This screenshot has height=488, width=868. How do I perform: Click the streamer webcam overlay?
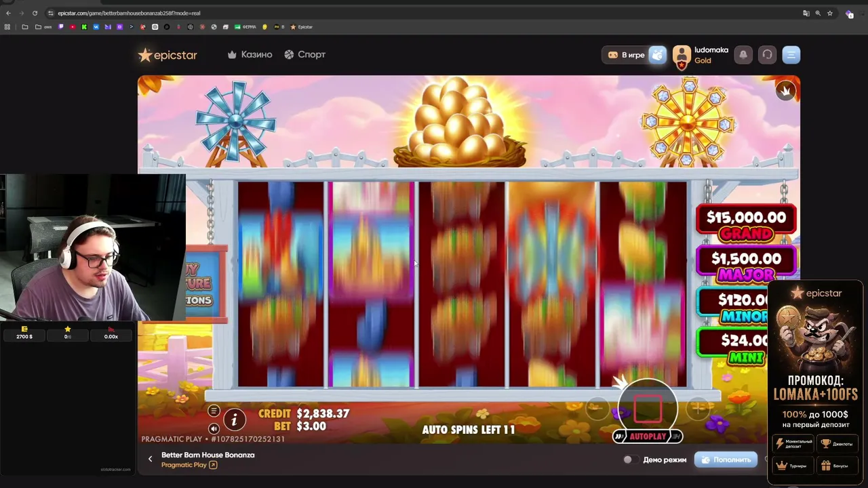pos(93,247)
